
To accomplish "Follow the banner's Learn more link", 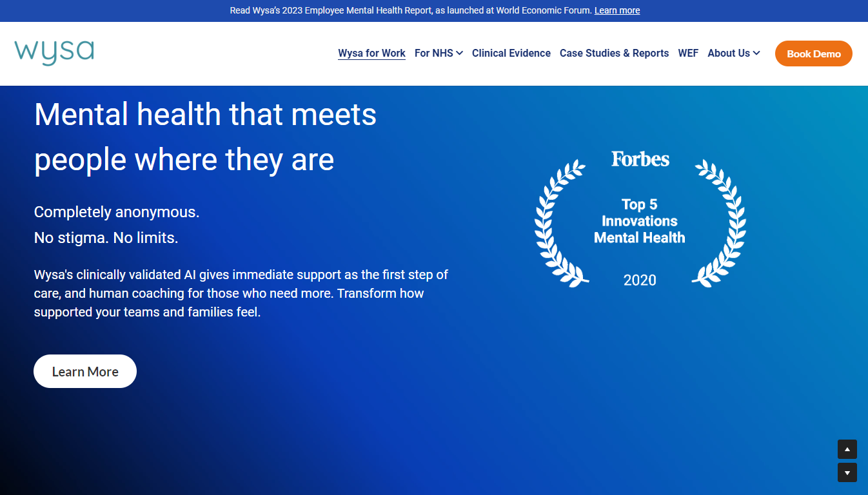I will 617,10.
